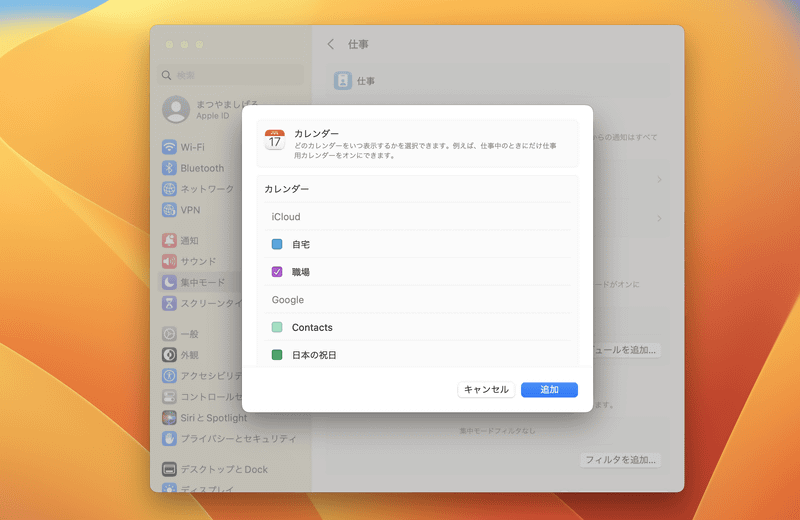Go back with the chevron beside 仕事

click(x=331, y=44)
